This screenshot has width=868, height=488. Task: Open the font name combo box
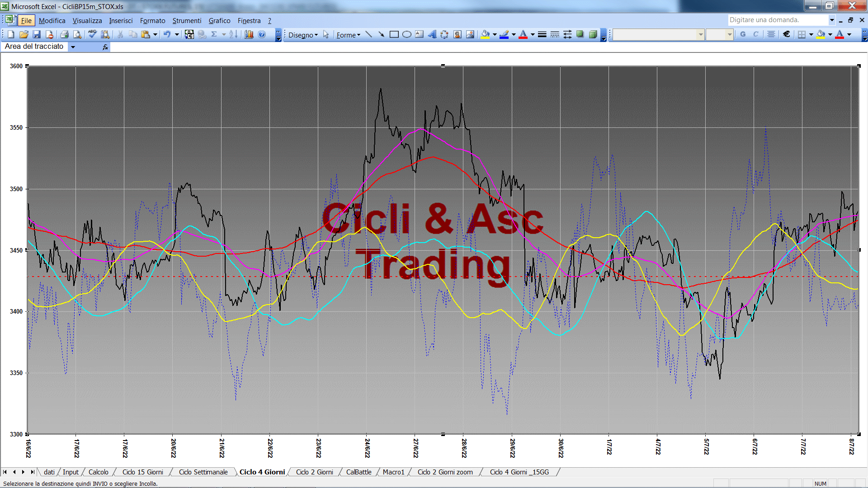pyautogui.click(x=658, y=34)
